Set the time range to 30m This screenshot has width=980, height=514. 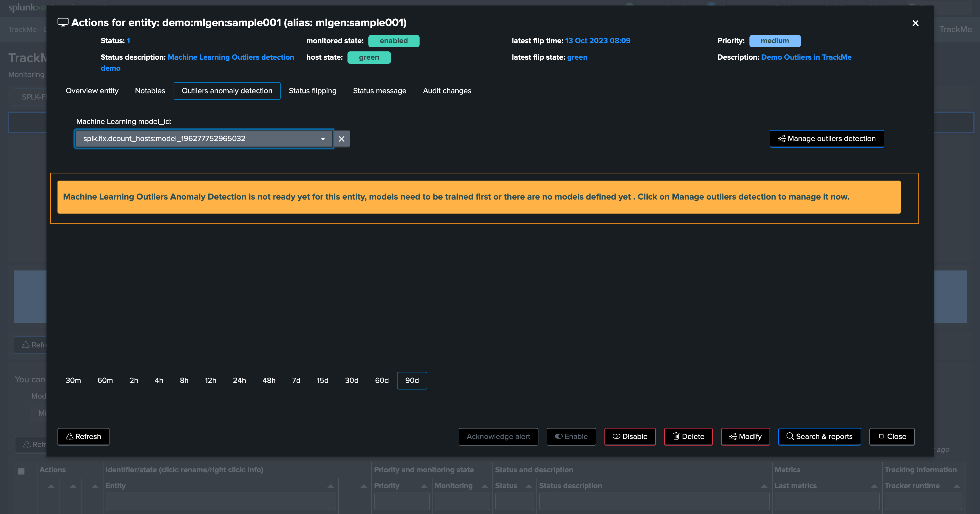coord(73,381)
